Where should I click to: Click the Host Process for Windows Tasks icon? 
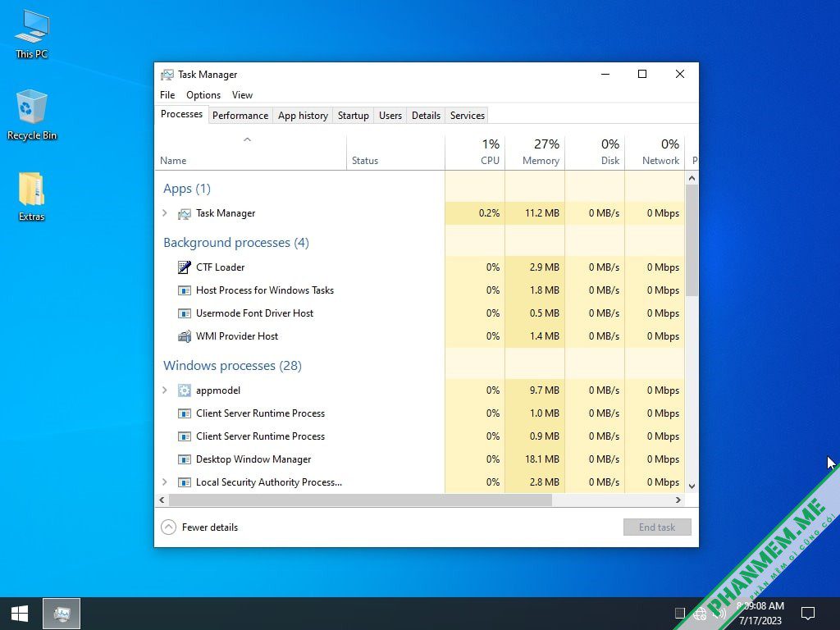click(x=185, y=290)
